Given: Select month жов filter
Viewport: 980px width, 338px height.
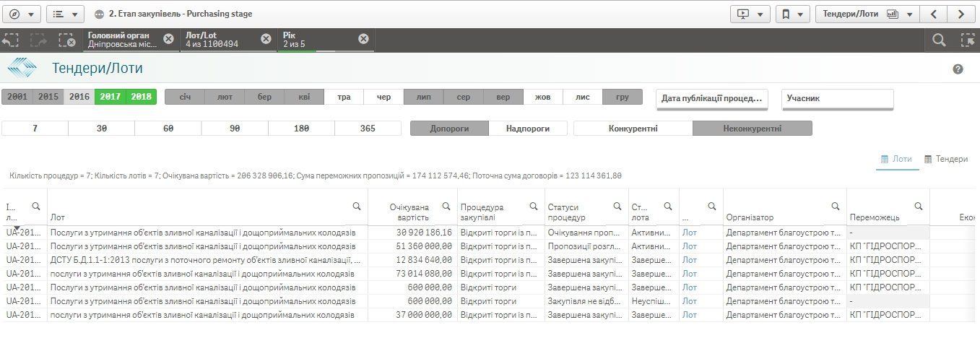Looking at the screenshot, I should 542,97.
